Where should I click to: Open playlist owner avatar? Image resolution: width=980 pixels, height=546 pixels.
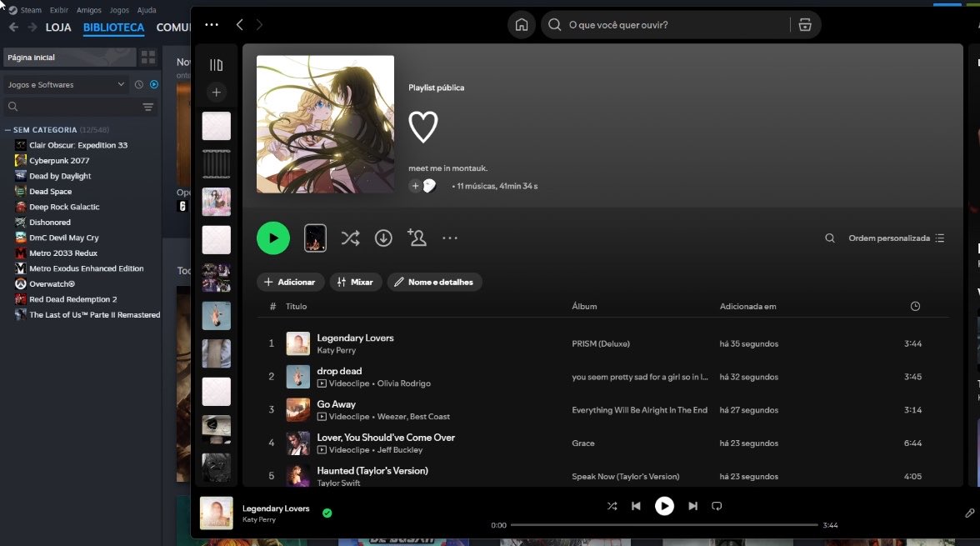tap(429, 186)
